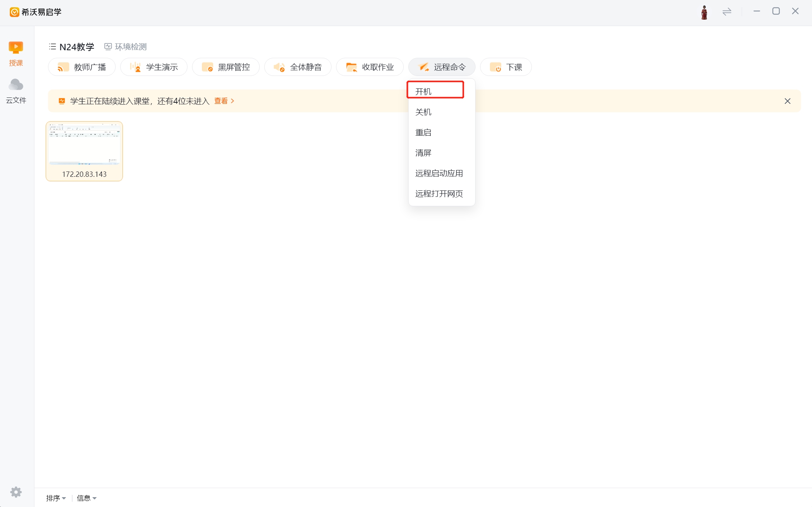Expand the 排序 sort dropdown

pos(56,498)
